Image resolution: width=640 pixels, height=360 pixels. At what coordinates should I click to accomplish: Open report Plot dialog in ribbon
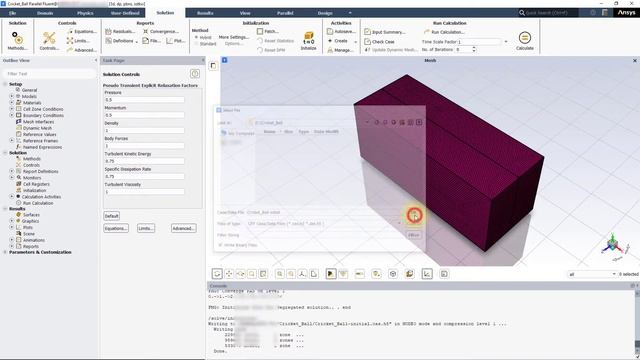(176, 41)
